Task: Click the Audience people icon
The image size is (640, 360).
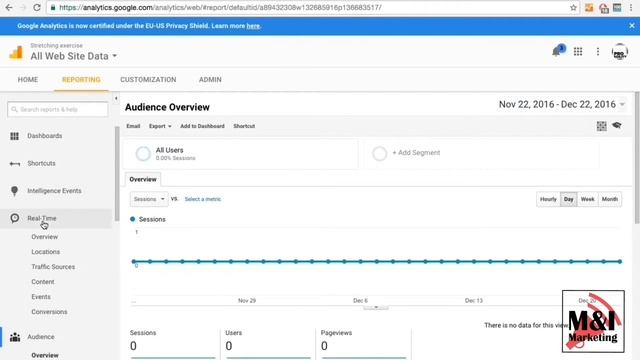Action: click(15, 337)
